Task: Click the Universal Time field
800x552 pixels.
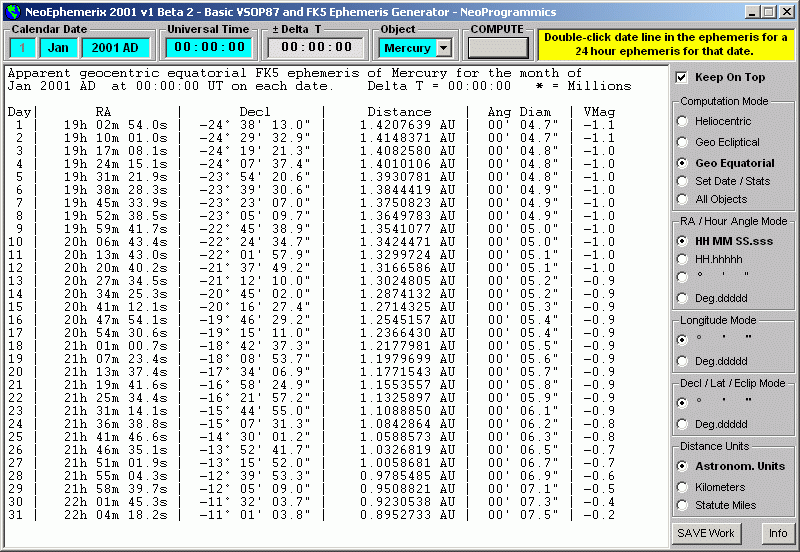Action: pyautogui.click(x=207, y=47)
